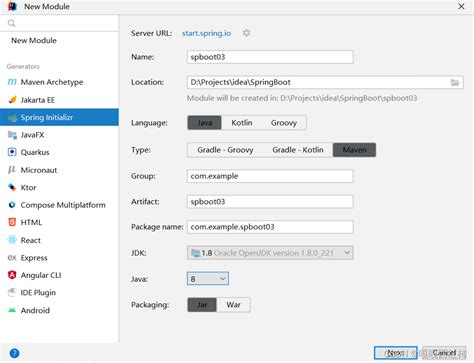The height and width of the screenshot is (363, 474).
Task: Focus the Group input field
Action: pos(270,176)
